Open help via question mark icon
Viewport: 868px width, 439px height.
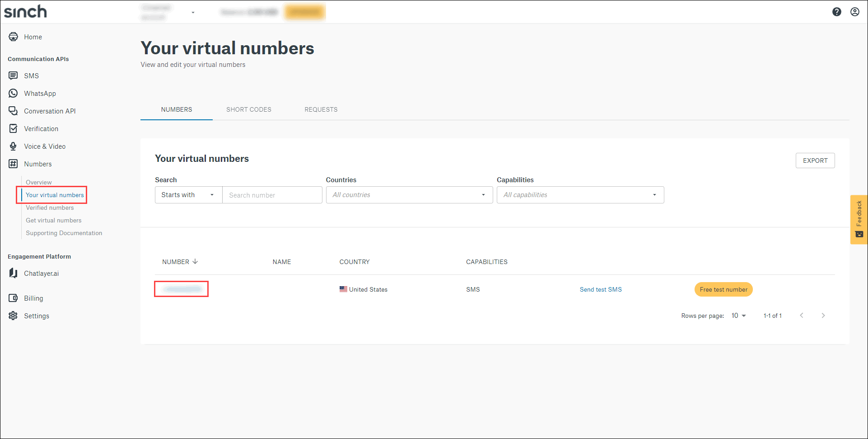coord(837,12)
